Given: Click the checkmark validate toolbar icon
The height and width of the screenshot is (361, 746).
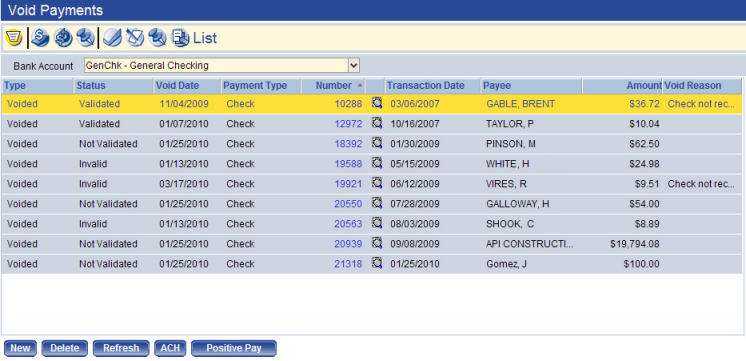Looking at the screenshot, I should 112,38.
